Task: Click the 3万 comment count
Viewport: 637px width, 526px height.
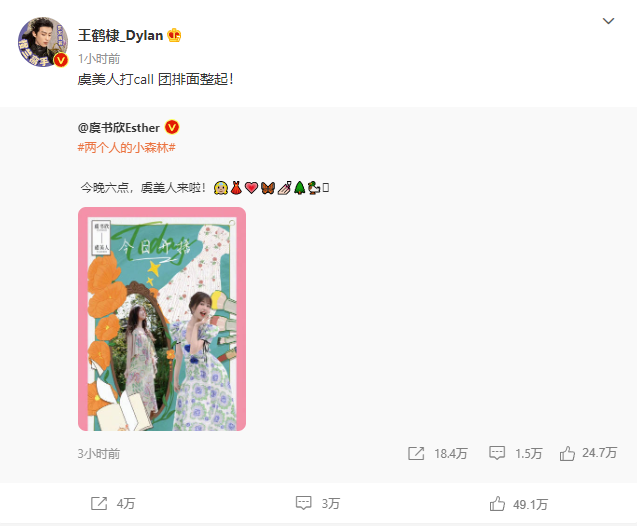Action: [x=331, y=504]
